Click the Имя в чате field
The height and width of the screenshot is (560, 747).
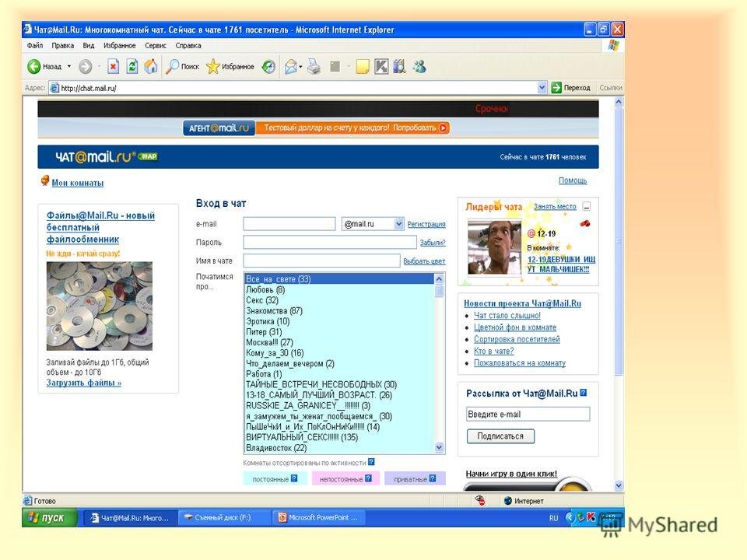(x=321, y=261)
